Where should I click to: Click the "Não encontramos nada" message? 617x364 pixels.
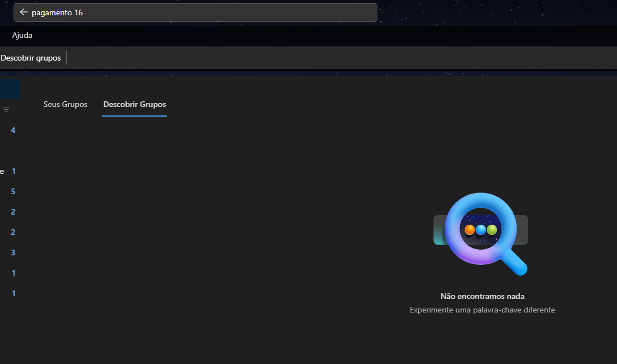(482, 297)
